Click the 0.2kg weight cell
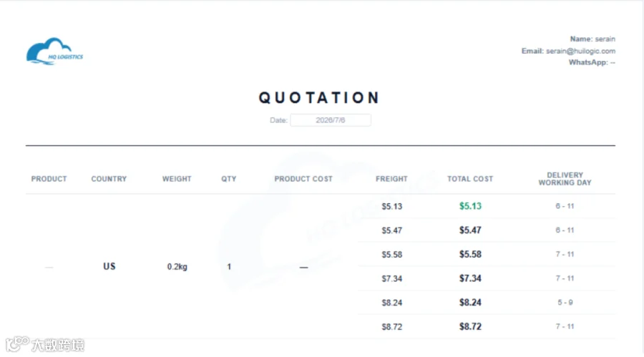The height and width of the screenshot is (357, 644). tap(177, 267)
